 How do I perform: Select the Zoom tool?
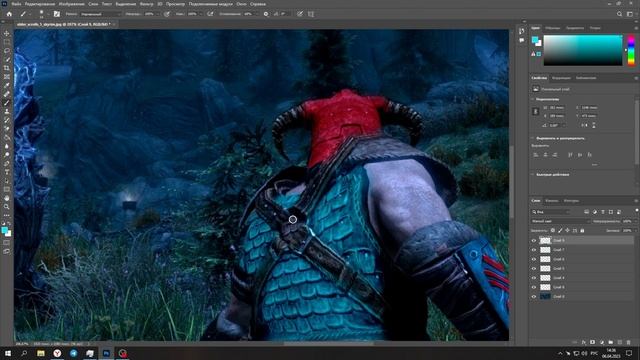point(7,207)
